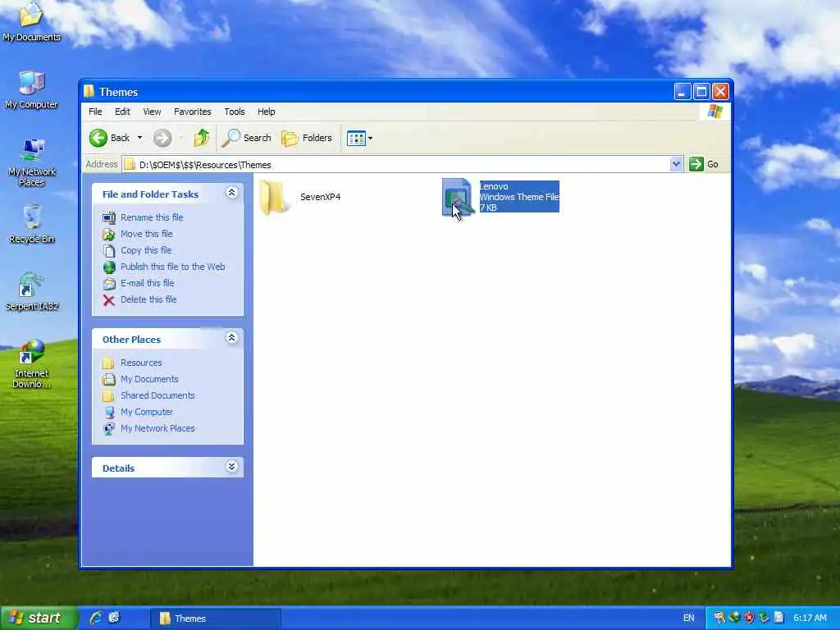Click Copy this file
Image resolution: width=840 pixels, height=630 pixels.
click(146, 250)
